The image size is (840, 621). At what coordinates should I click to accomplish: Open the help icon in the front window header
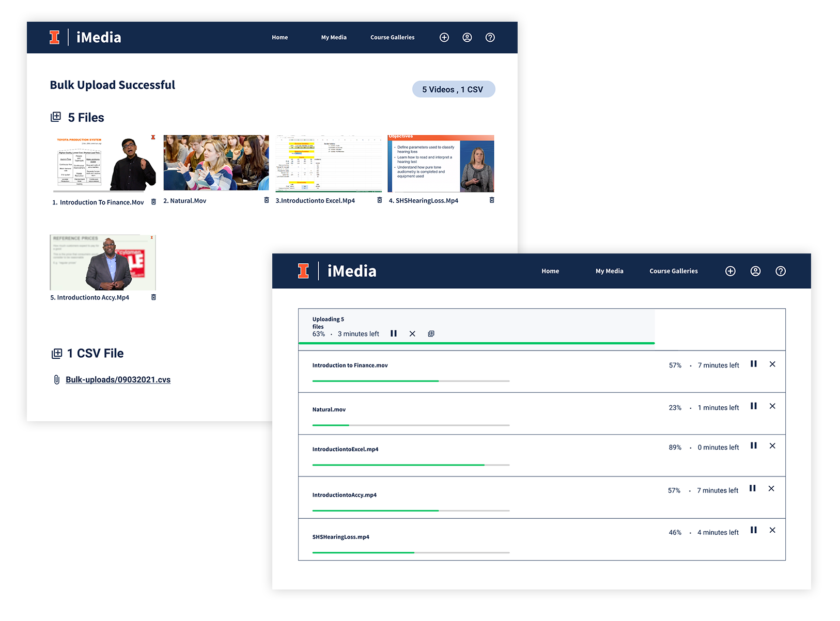pos(781,271)
